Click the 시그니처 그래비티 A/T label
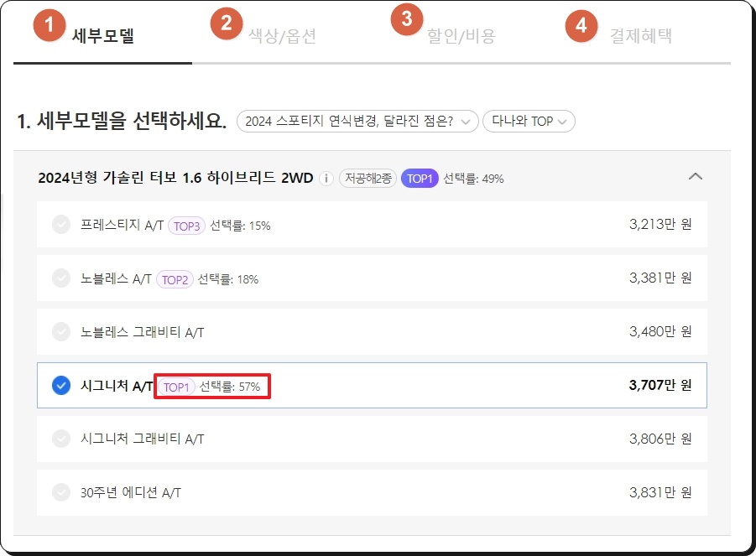This screenshot has height=556, width=756. pyautogui.click(x=143, y=439)
